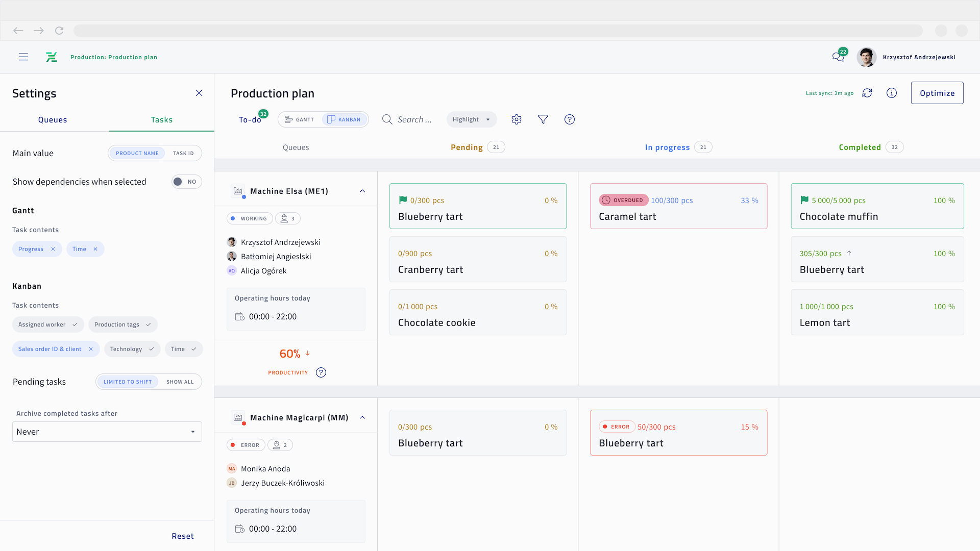Click the help question mark icon
This screenshot has height=551, width=980.
coord(569,119)
